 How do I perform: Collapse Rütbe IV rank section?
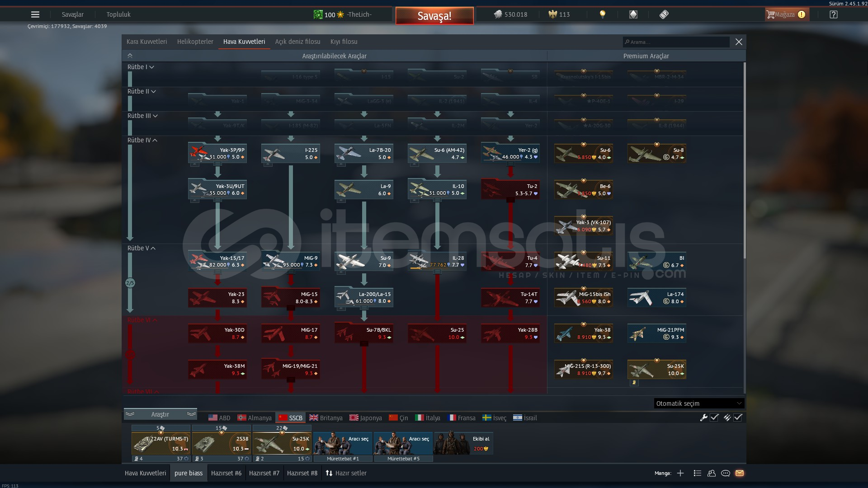click(x=142, y=140)
